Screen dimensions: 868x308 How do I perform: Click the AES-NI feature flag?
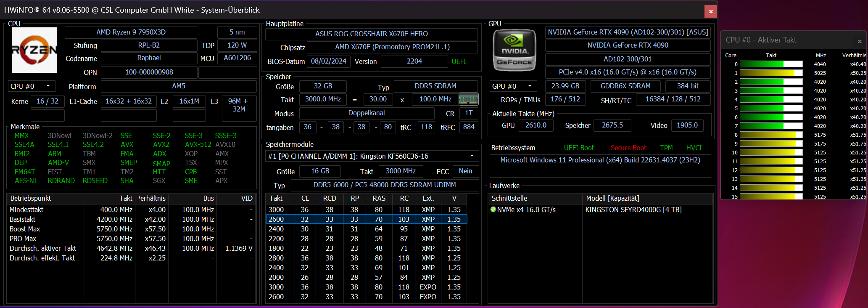tap(26, 181)
